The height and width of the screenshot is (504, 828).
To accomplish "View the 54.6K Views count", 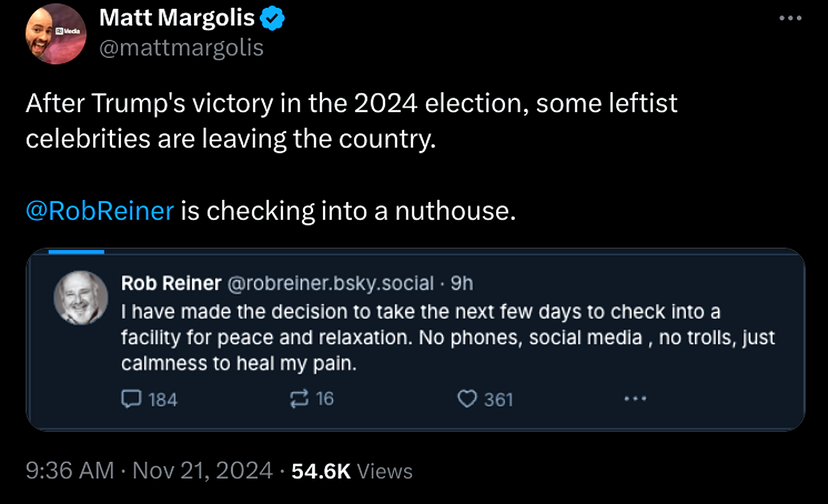I will click(x=352, y=471).
